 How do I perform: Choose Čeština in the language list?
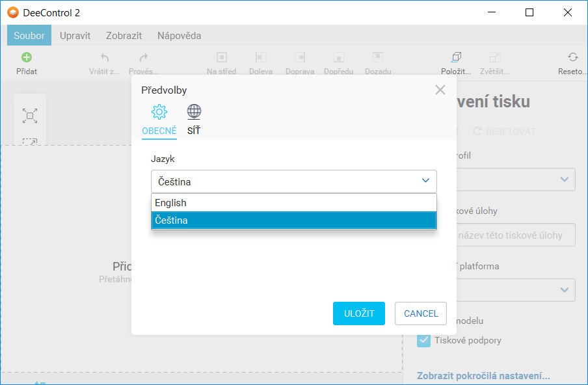293,220
